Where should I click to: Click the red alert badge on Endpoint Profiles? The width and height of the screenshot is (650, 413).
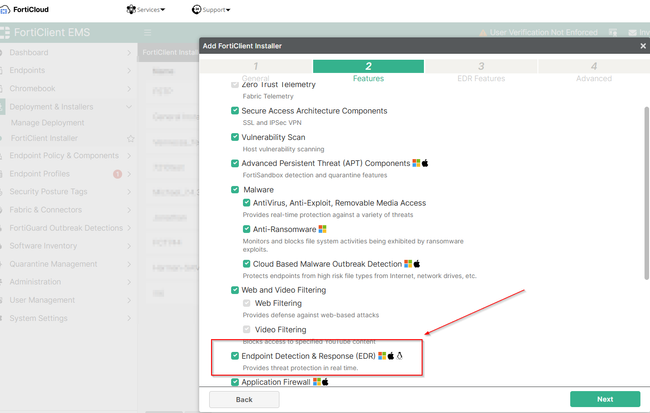click(x=118, y=174)
